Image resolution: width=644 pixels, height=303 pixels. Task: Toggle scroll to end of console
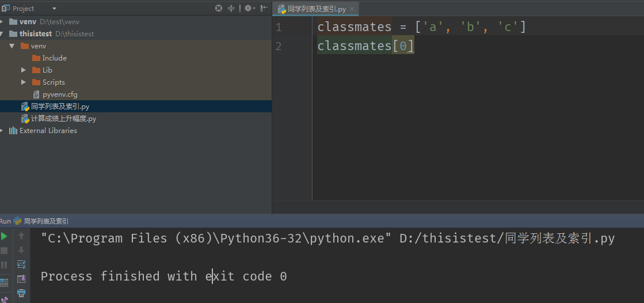(21, 279)
